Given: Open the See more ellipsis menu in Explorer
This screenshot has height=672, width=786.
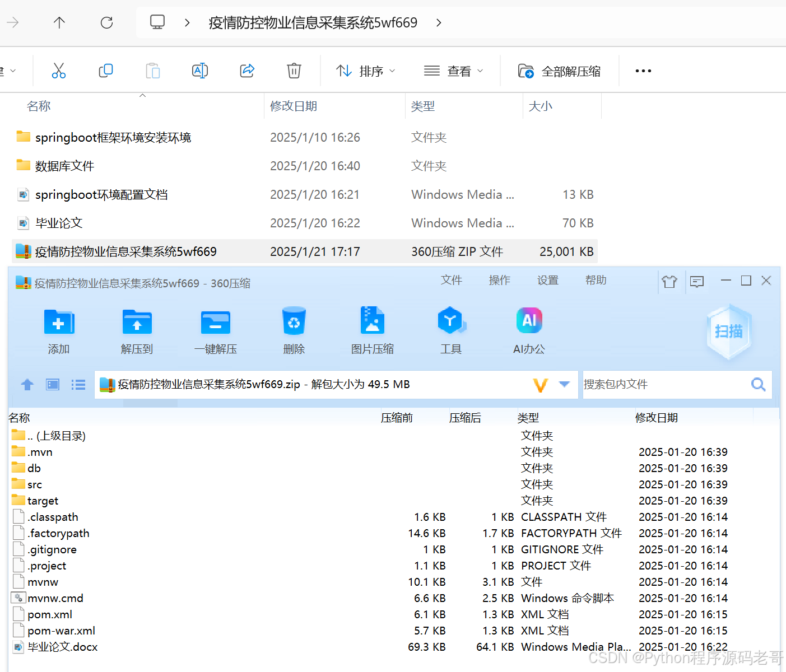Looking at the screenshot, I should [x=643, y=71].
